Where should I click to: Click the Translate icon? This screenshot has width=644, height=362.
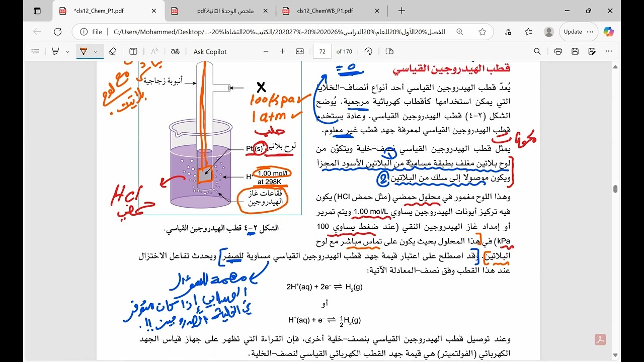pyautogui.click(x=175, y=51)
